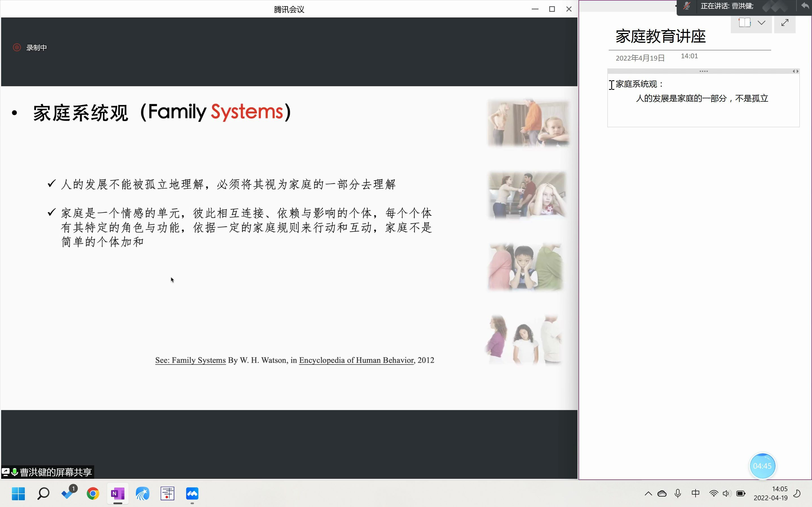Open Windows Search in the taskbar
Screen dimensions: 812x507
(44, 493)
